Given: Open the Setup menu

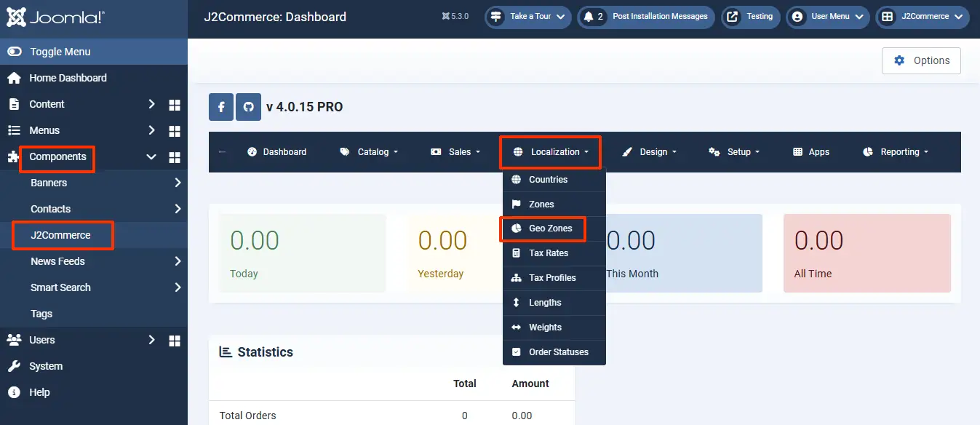Looking at the screenshot, I should coord(734,152).
